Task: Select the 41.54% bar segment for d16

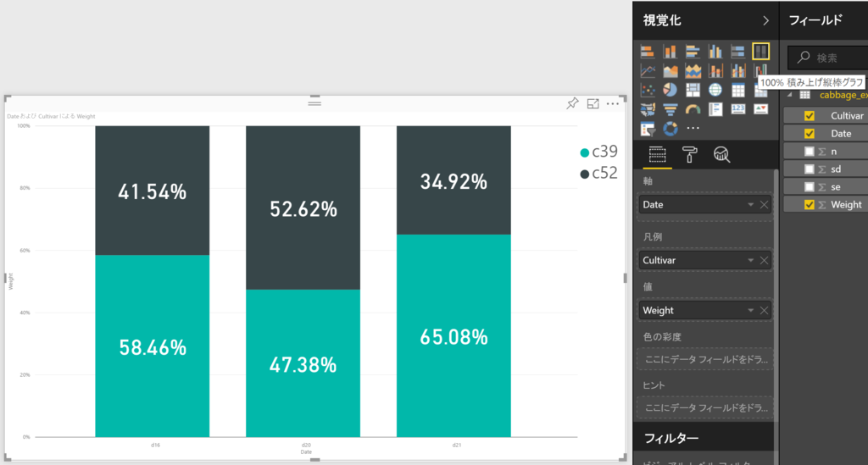Action: tap(153, 191)
